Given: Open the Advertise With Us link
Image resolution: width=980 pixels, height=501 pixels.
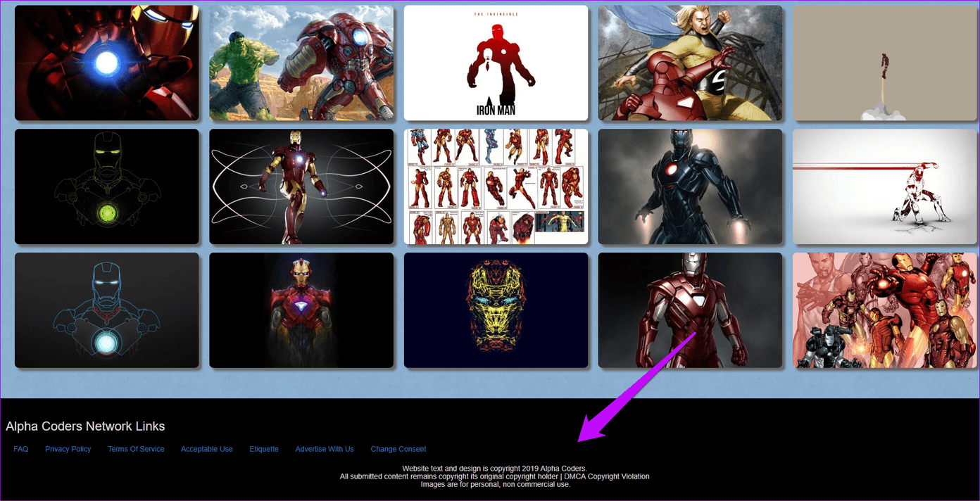Looking at the screenshot, I should coord(325,449).
